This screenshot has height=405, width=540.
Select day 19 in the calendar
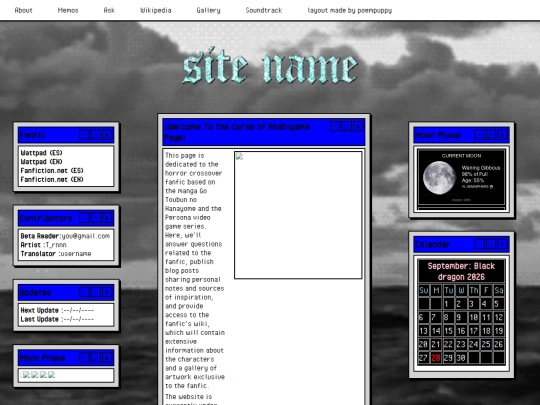(x=499, y=331)
